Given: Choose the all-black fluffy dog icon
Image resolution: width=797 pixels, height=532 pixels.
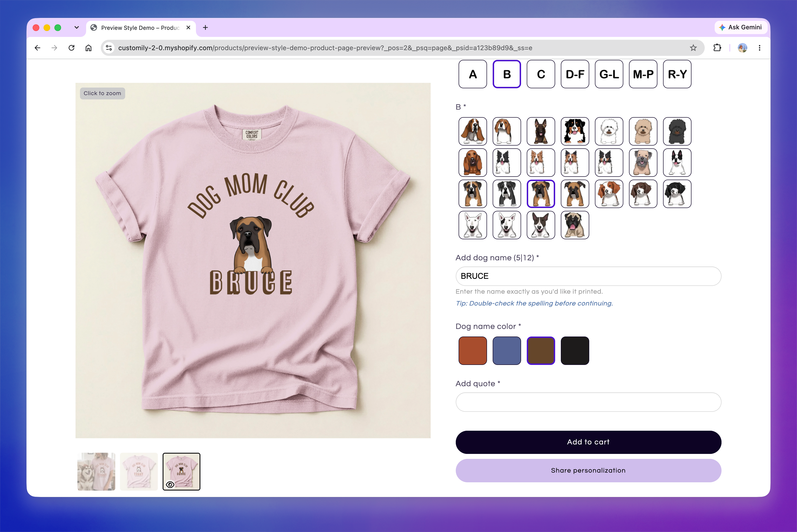Looking at the screenshot, I should (x=677, y=131).
